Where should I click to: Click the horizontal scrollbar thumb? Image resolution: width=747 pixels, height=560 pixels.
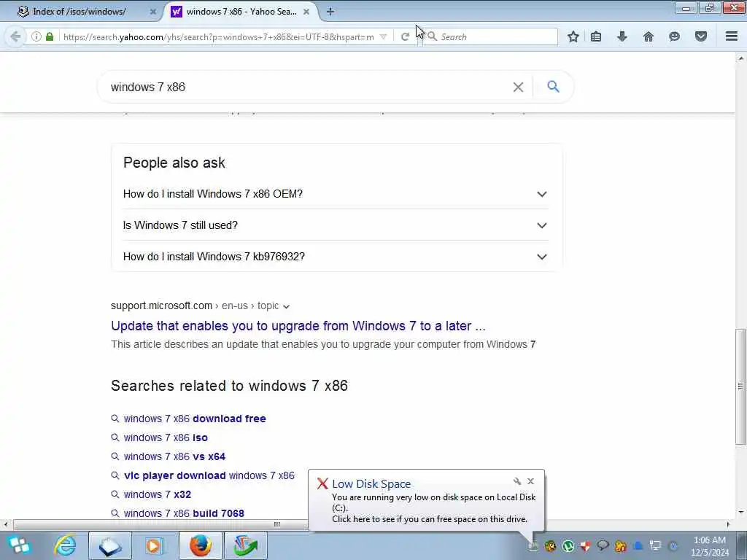[277, 524]
